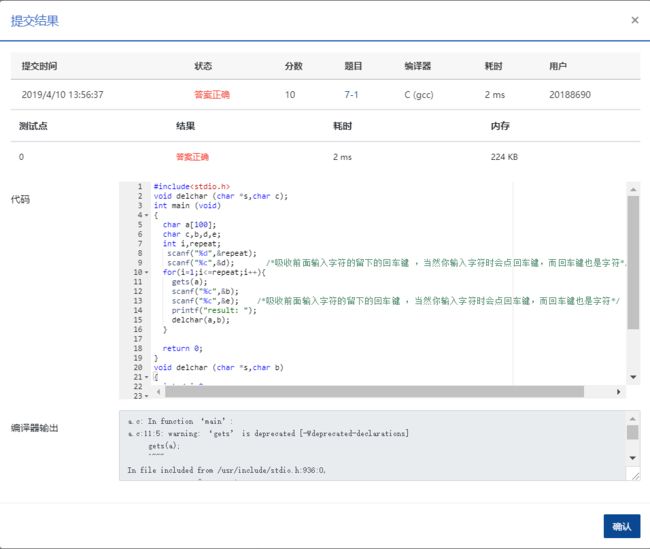Collapse code fold arrow at line 10
Screen dimensions: 650x549
click(x=146, y=272)
